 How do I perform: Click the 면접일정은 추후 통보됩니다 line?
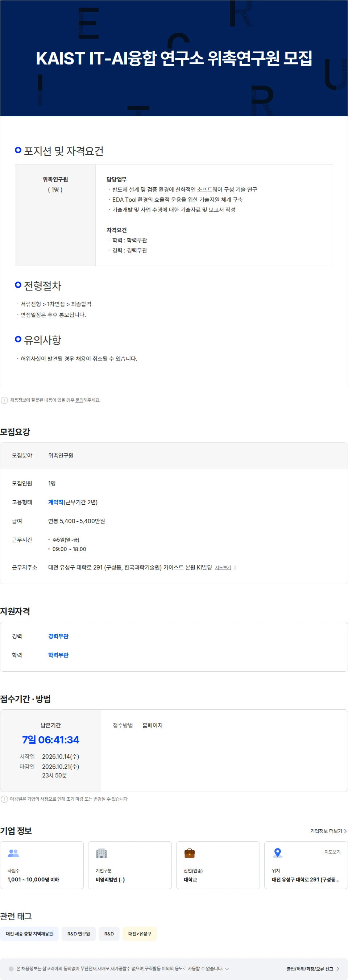pyautogui.click(x=53, y=314)
